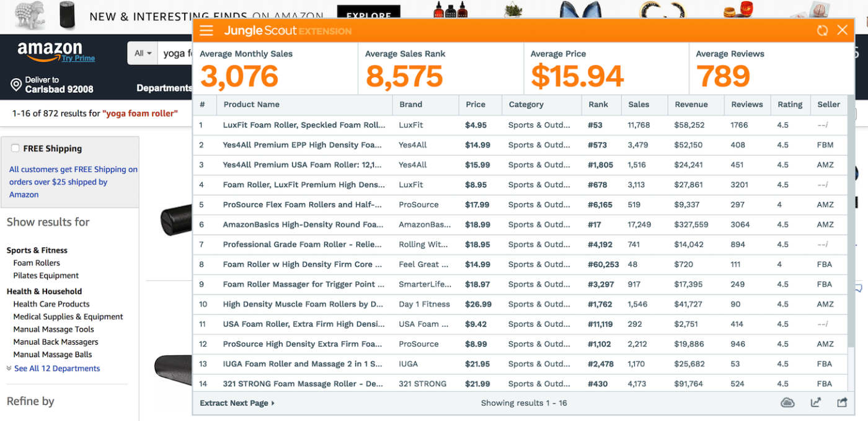
Task: Click the Amazon logo
Action: (x=50, y=50)
